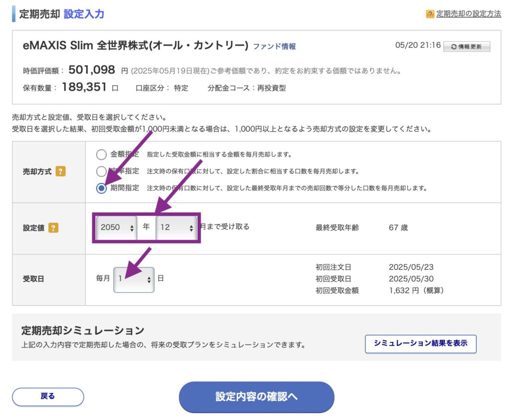
Task: Open the year dropdown showing 2050
Action: (x=116, y=228)
